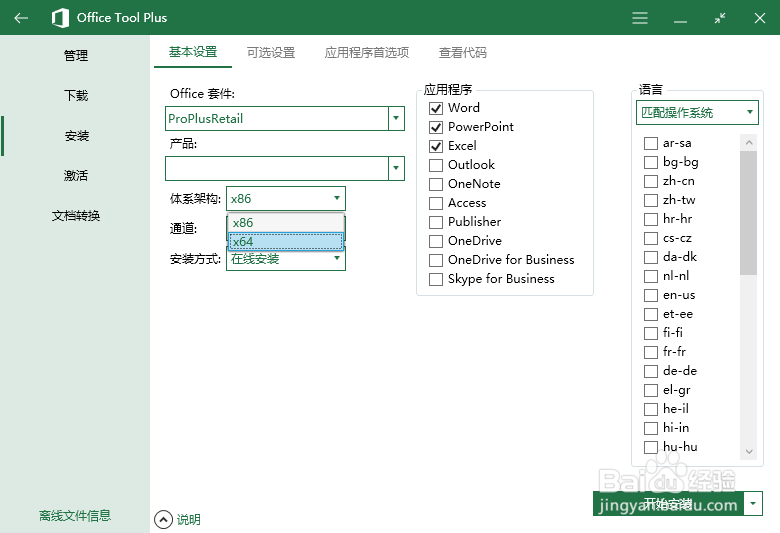The image size is (780, 533).
Task: Open the 文档转换 sidebar section
Action: point(76,215)
